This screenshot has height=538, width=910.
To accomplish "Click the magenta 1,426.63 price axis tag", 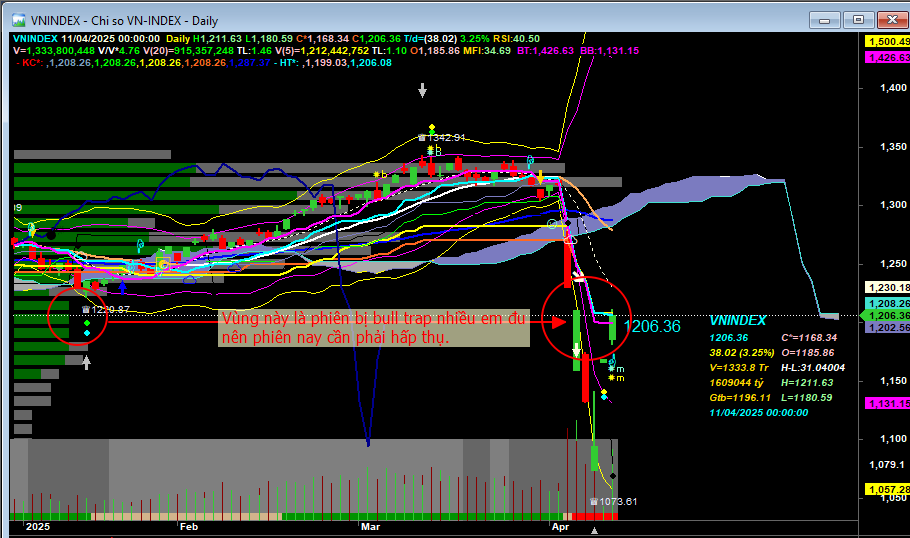I will click(x=887, y=57).
